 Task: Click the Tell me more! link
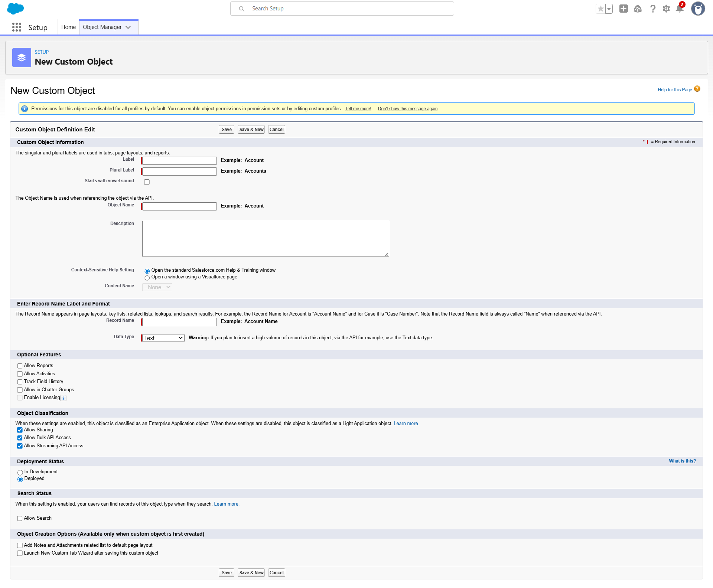[358, 109]
